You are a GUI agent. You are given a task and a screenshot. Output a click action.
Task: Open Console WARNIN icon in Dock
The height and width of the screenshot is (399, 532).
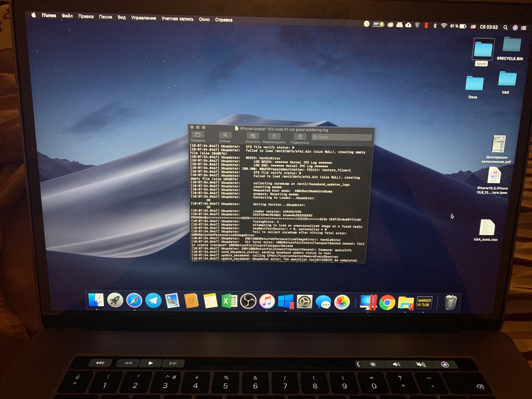424,303
